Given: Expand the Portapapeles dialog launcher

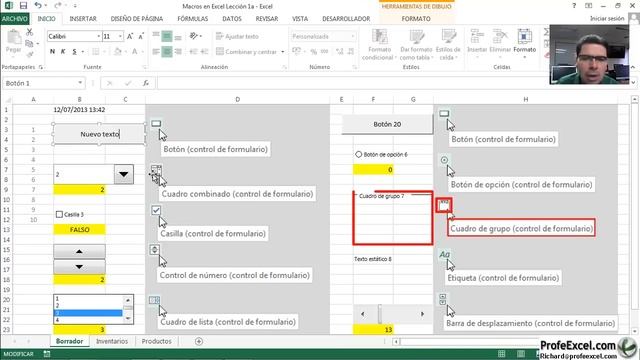Looking at the screenshot, I should point(40,67).
